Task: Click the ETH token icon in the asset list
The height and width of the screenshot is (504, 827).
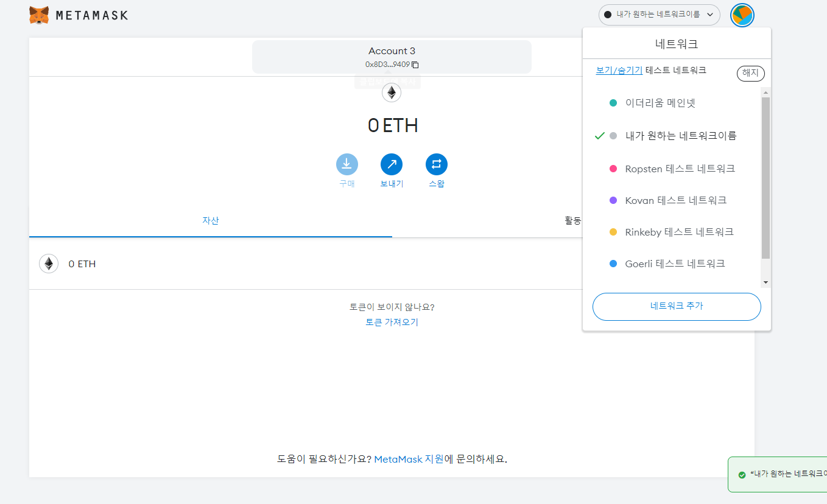Action: point(48,263)
